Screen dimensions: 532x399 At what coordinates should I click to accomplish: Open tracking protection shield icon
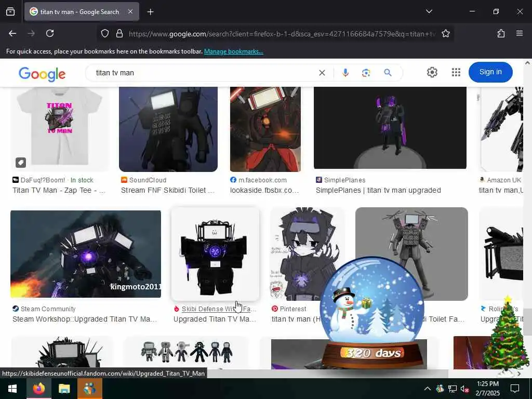(x=105, y=34)
